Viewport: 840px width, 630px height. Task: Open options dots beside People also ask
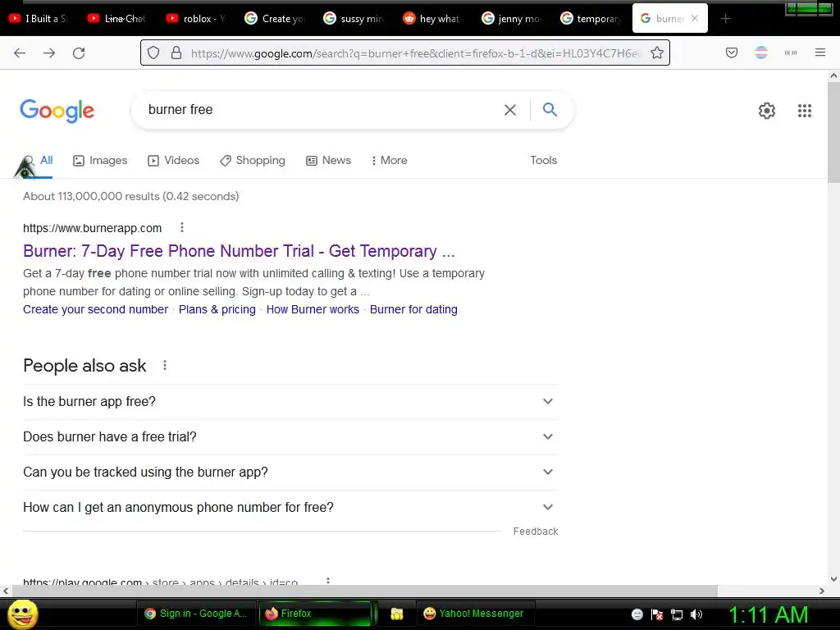point(165,365)
